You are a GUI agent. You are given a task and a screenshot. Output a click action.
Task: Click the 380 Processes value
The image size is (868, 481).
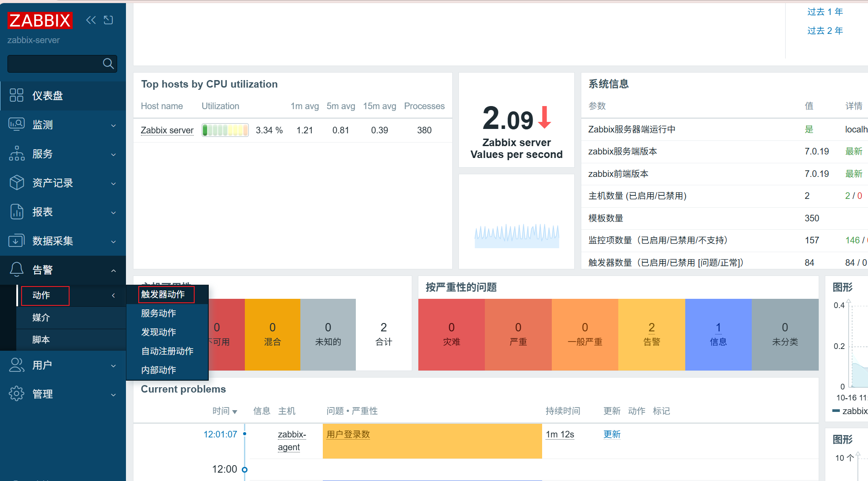425,130
